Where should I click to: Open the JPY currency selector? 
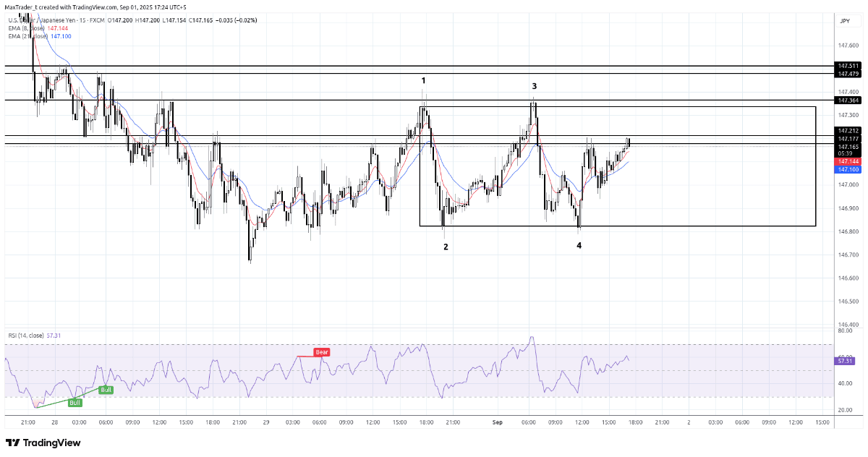844,22
